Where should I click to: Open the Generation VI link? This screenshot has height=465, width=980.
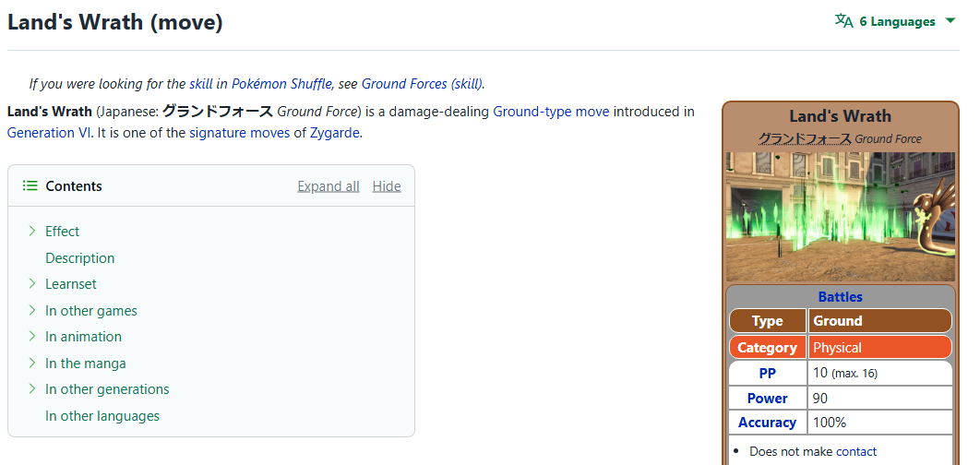point(50,133)
